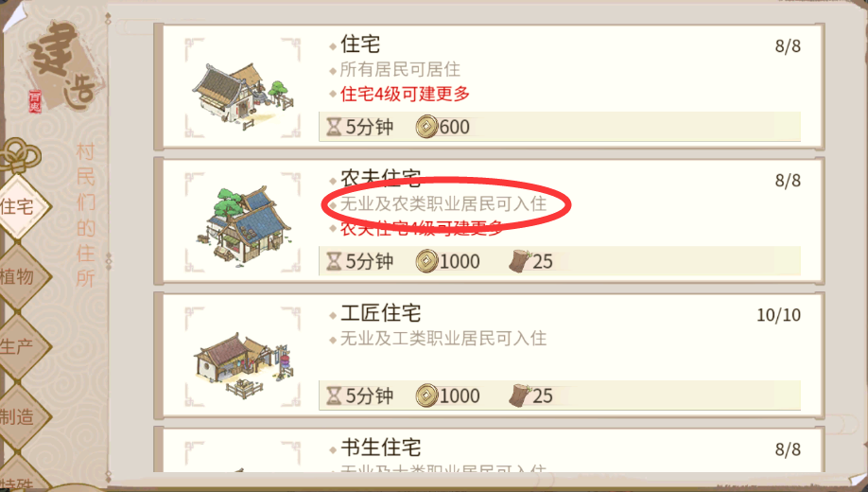Screen dimensions: 868x492
Task: Select the 书生住宅 building entry
Action: pos(490,449)
